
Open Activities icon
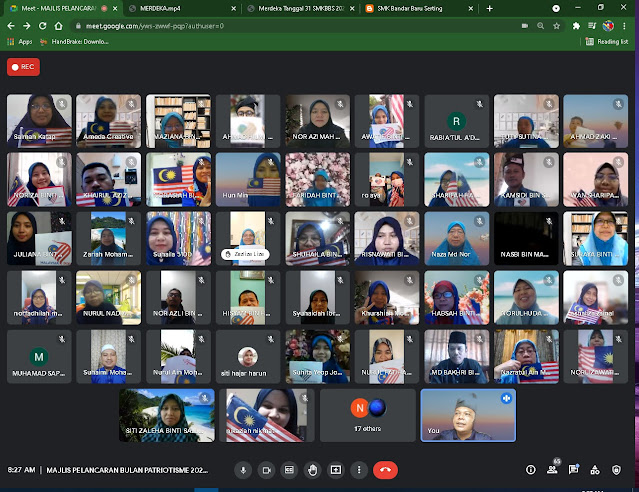pos(595,470)
